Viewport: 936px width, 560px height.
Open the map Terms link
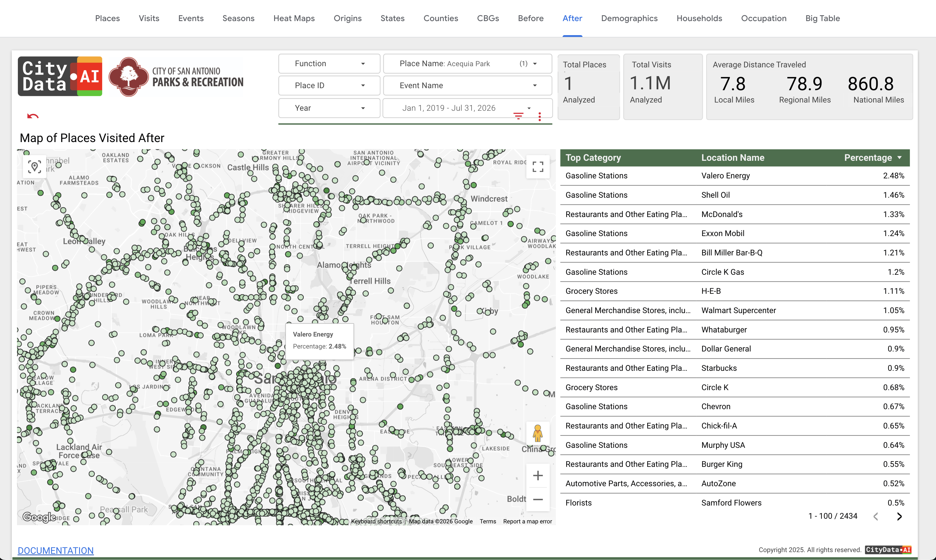tap(488, 521)
